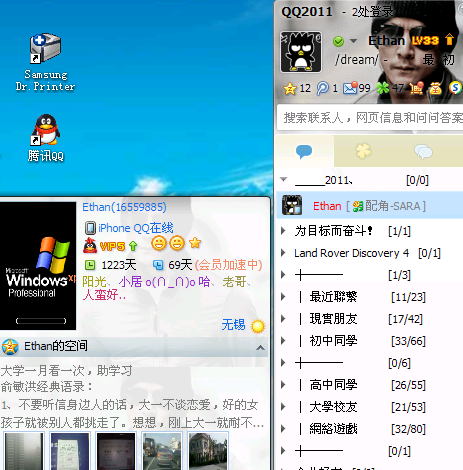Open the green clover icon showing 47

[x=383, y=88]
